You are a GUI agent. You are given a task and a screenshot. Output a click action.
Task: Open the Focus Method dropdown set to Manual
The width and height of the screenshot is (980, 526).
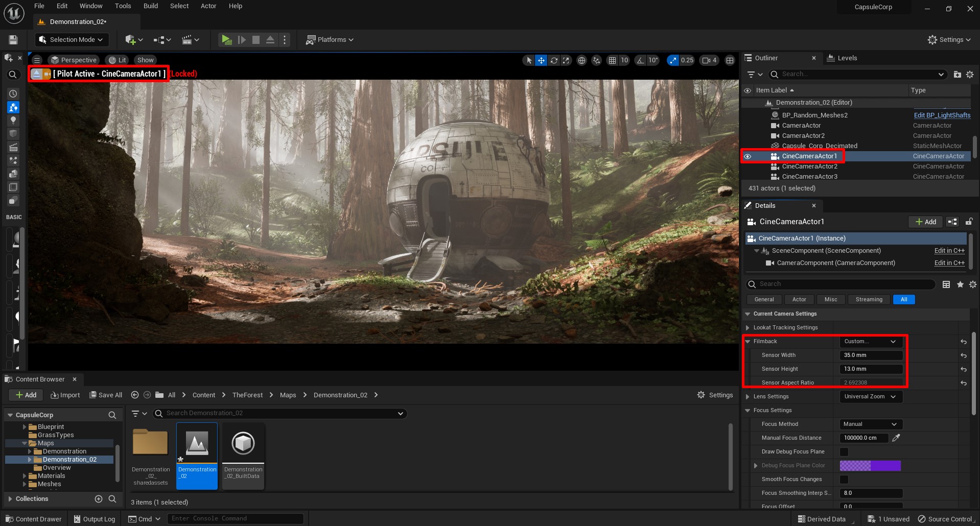tap(870, 424)
